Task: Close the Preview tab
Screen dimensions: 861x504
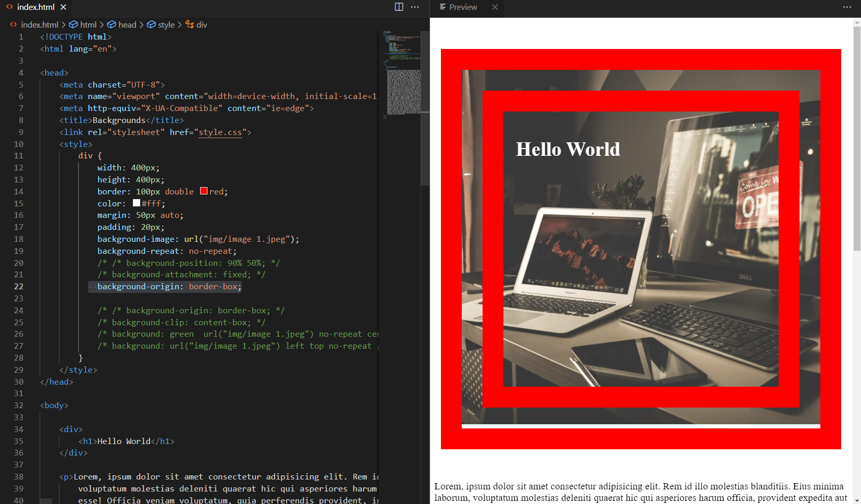Action: [x=495, y=7]
